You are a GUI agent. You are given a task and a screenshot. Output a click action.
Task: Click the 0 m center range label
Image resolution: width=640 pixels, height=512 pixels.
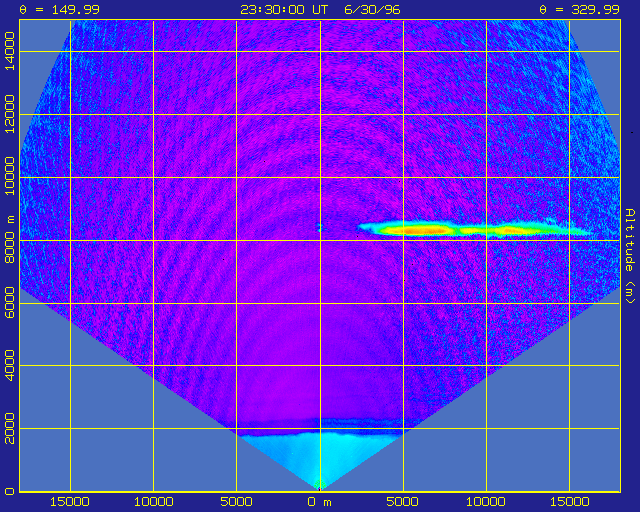coord(320,502)
